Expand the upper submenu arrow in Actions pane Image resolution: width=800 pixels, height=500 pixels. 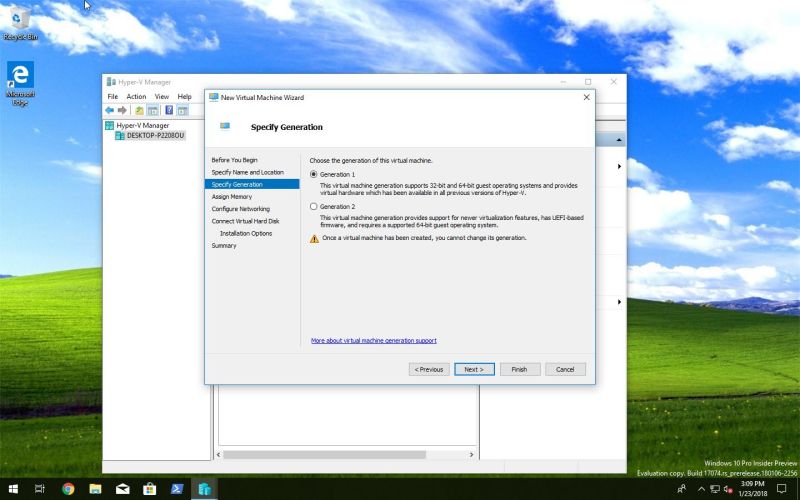click(x=619, y=166)
